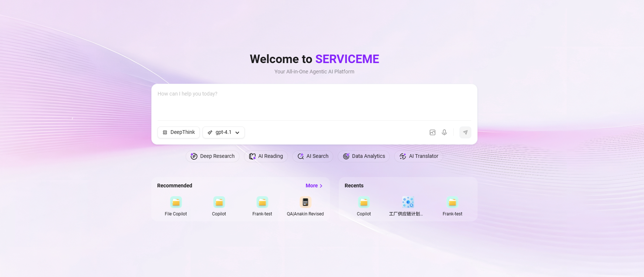
Task: Open QA|Anakin Revised calculator icon
Action: pos(305,202)
